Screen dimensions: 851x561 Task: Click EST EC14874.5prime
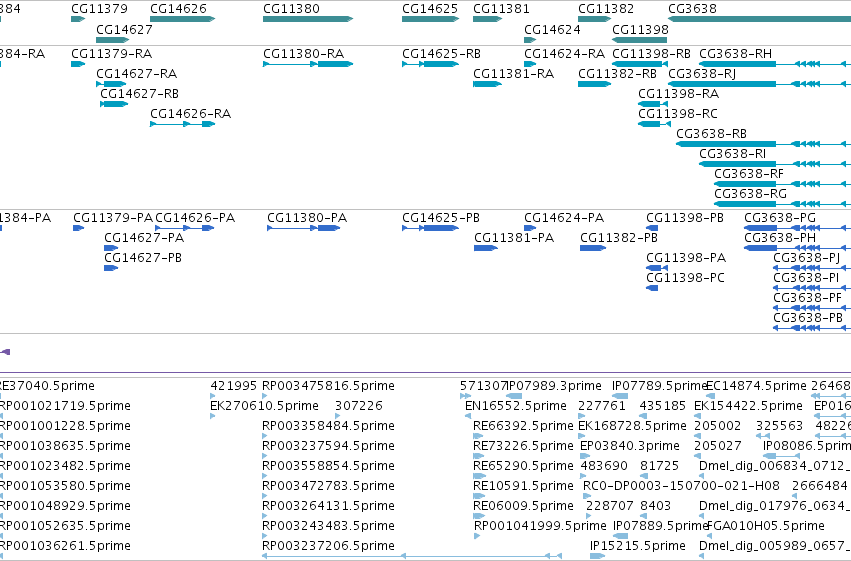(x=710, y=396)
